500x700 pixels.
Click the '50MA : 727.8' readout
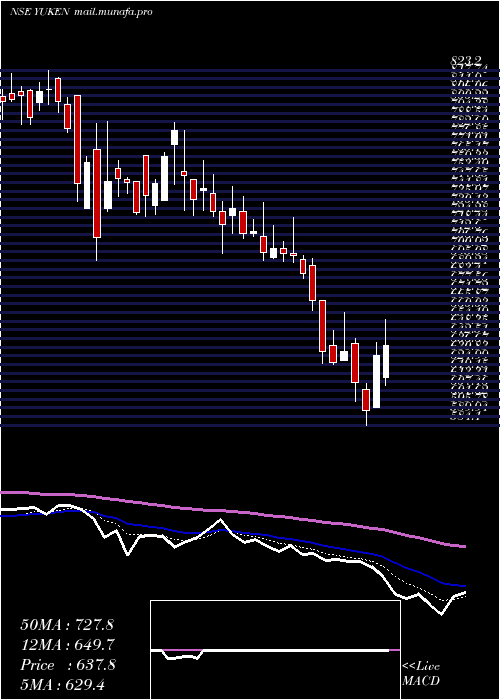[x=66, y=624]
